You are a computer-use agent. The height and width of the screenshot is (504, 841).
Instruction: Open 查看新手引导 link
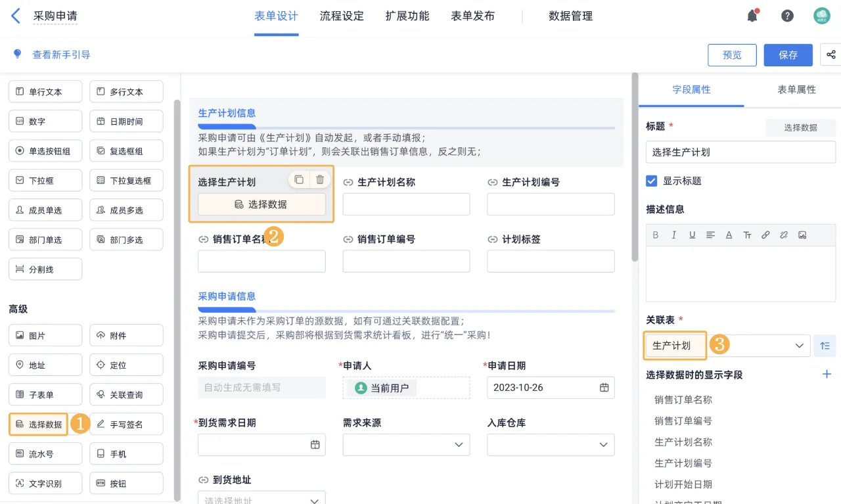[x=62, y=55]
